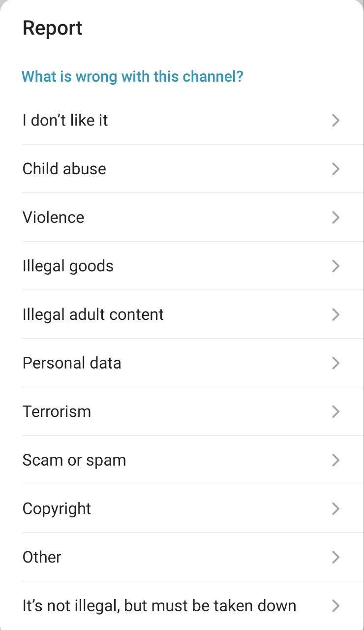Viewport: 364px width, 630px height.
Task: Report channel for Personal data
Action: pos(72,363)
